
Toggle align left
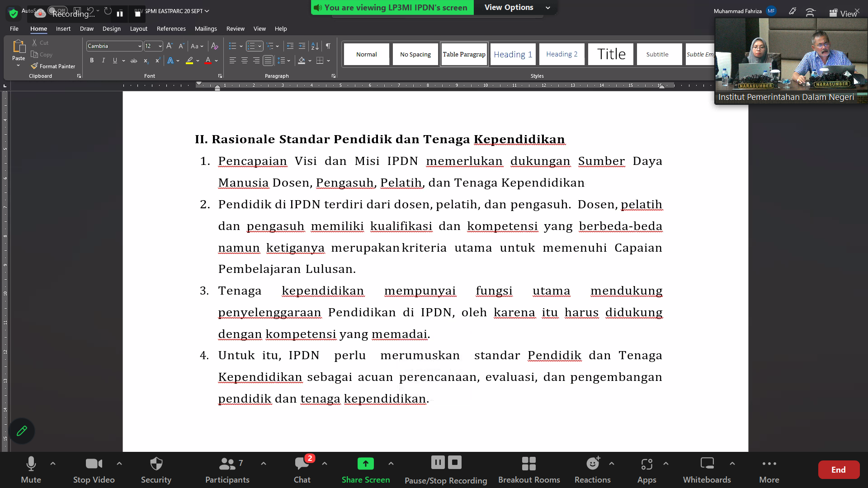click(x=233, y=61)
